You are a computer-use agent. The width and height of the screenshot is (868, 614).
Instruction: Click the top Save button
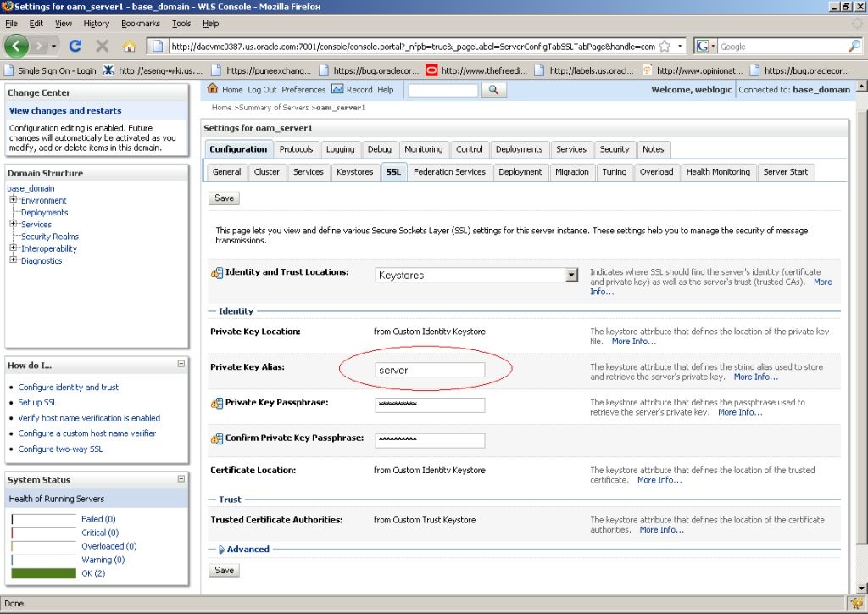[224, 198]
